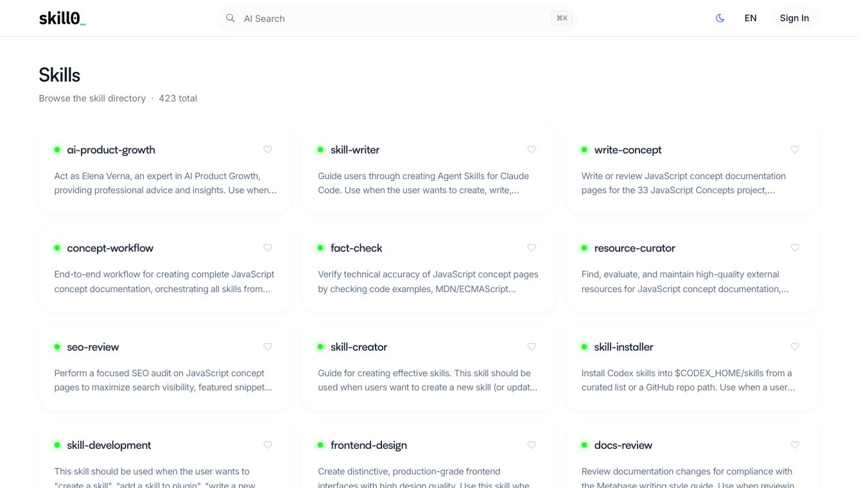This screenshot has height=488, width=868.
Task: Like the concept-workflow skill card
Action: point(268,248)
